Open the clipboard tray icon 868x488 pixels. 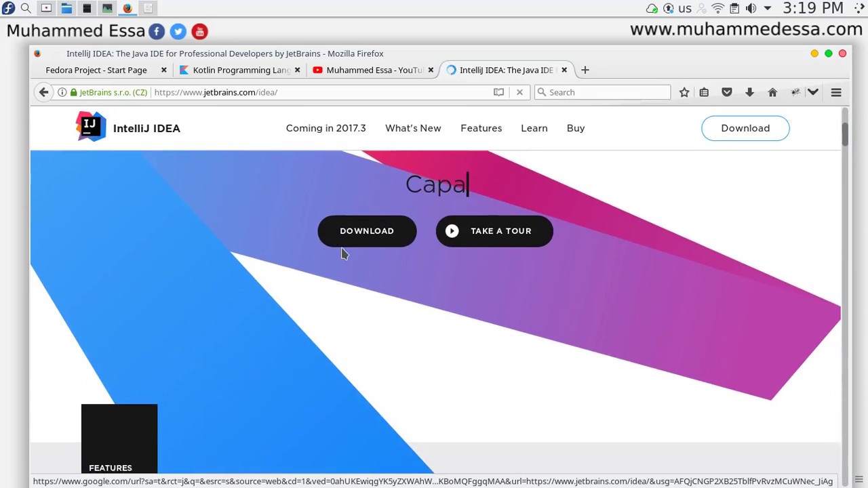[734, 8]
